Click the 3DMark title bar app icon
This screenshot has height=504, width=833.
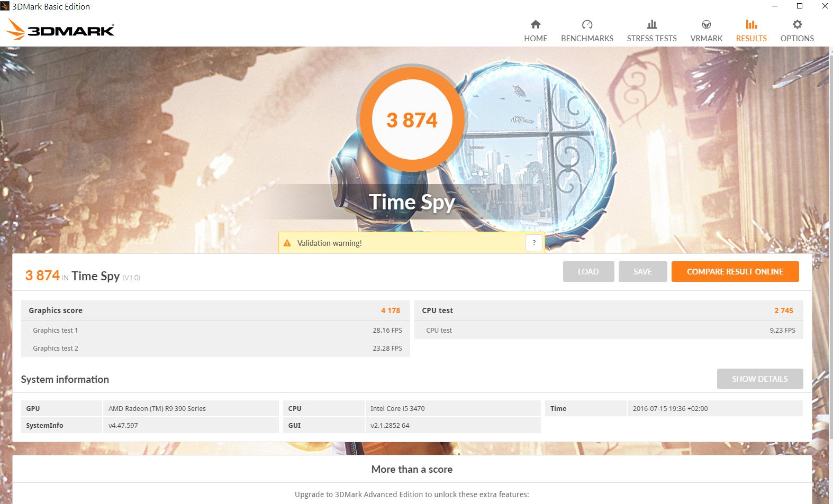point(5,6)
